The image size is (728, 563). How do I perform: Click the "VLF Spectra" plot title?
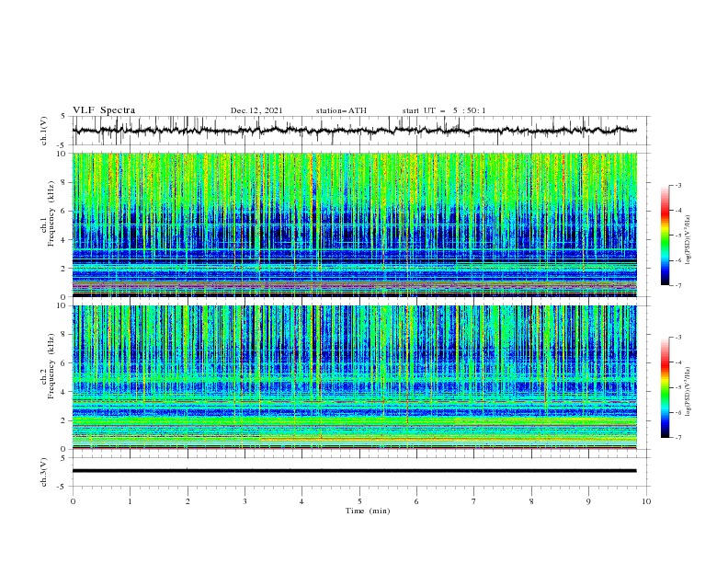[x=104, y=110]
